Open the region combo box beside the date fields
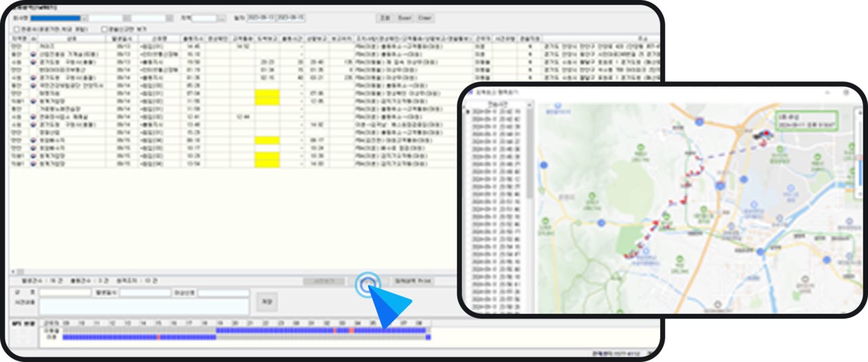868x362 pixels. coord(208,18)
